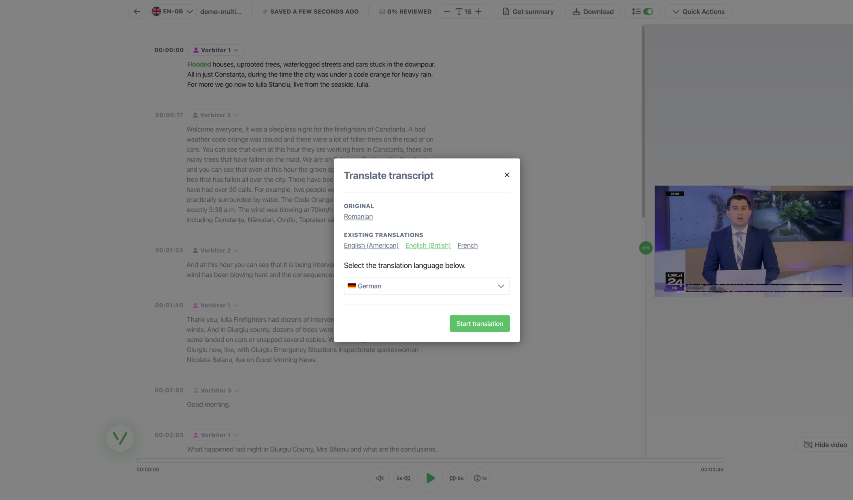This screenshot has width=853, height=500.
Task: Click the green Play button
Action: pos(430,479)
